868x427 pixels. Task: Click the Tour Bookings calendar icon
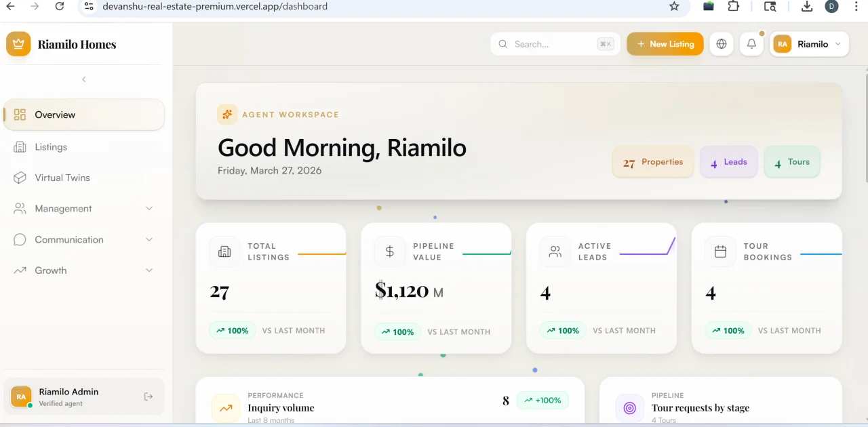(721, 252)
